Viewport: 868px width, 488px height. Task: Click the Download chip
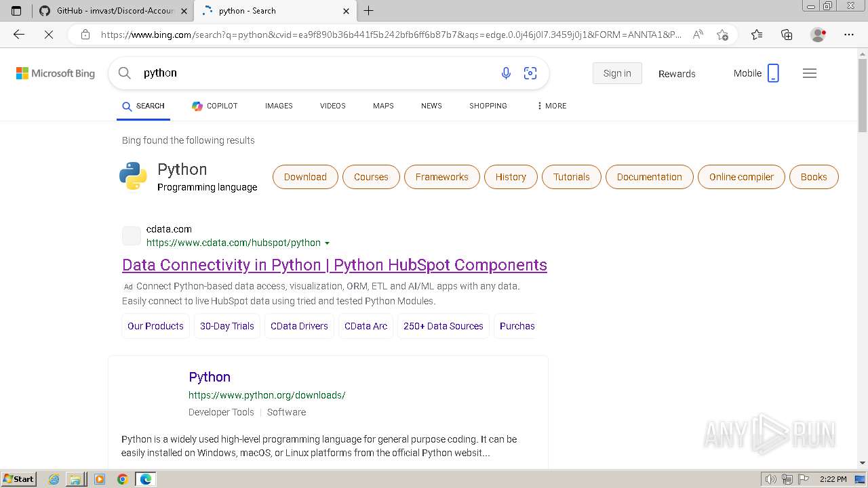pyautogui.click(x=305, y=177)
